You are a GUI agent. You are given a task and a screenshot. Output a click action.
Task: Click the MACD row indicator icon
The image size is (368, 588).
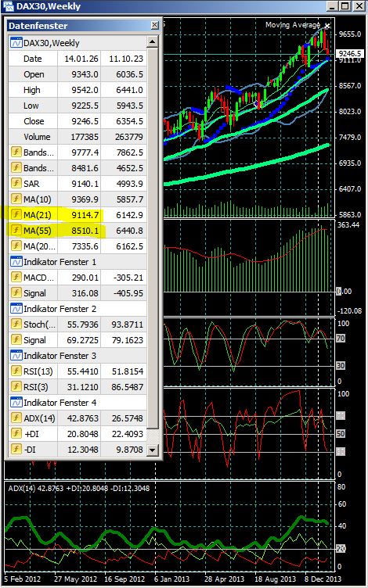point(16,278)
